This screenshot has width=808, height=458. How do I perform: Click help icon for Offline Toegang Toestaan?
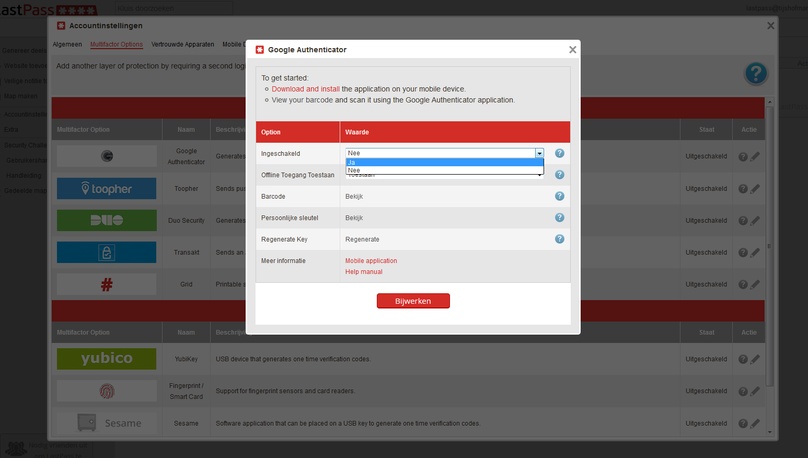coord(560,175)
